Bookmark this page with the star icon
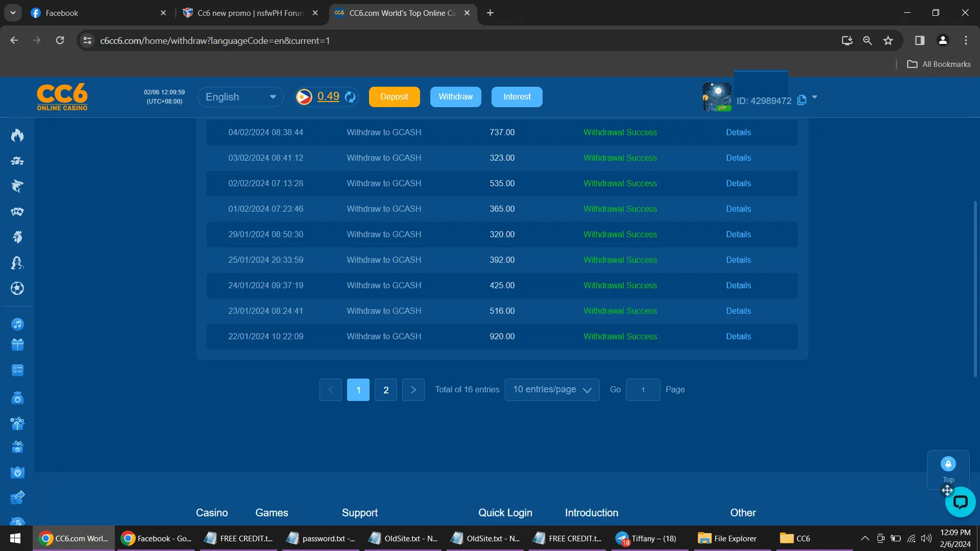The height and width of the screenshot is (551, 980). 888,41
